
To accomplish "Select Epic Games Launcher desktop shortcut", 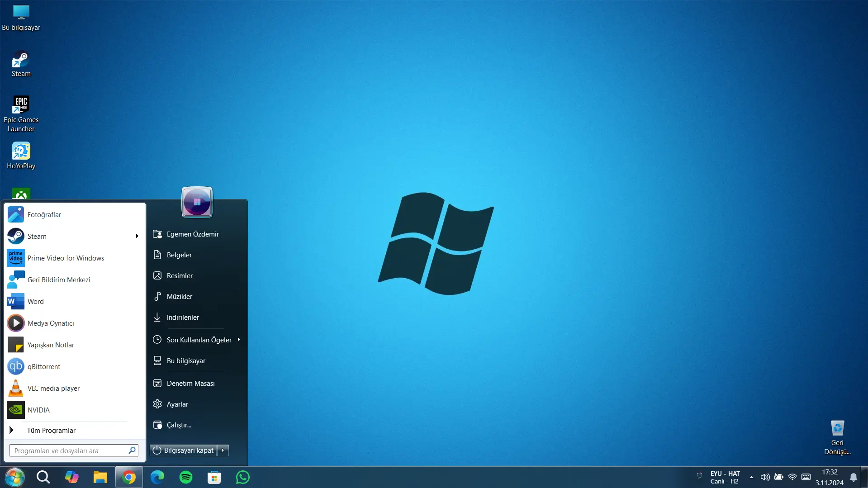I will pos(21,114).
